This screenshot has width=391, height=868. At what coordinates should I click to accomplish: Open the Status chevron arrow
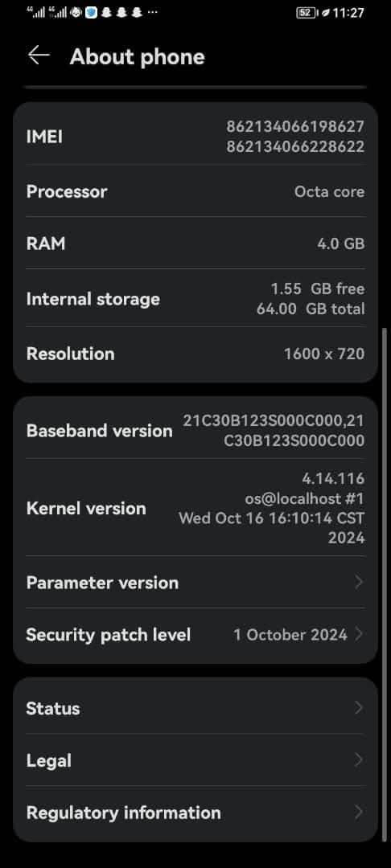359,707
